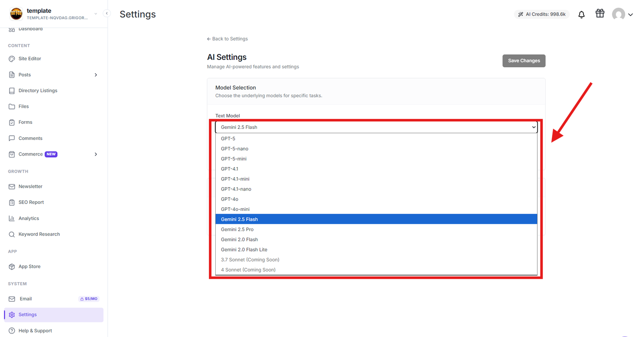644x337 pixels.
Task: Select GPT-5-mini from model list
Action: 376,159
